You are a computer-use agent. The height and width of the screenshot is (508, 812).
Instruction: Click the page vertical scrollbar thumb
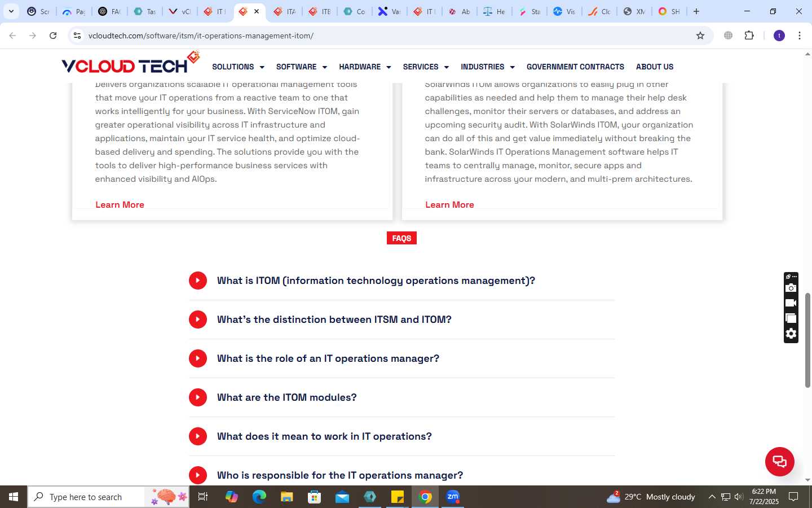[807, 340]
